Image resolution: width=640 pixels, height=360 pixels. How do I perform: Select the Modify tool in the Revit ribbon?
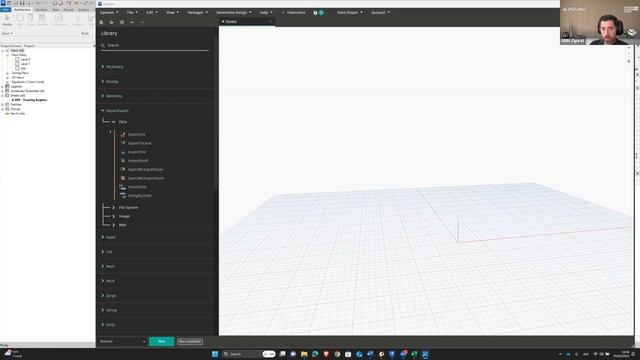pyautogui.click(x=7, y=20)
